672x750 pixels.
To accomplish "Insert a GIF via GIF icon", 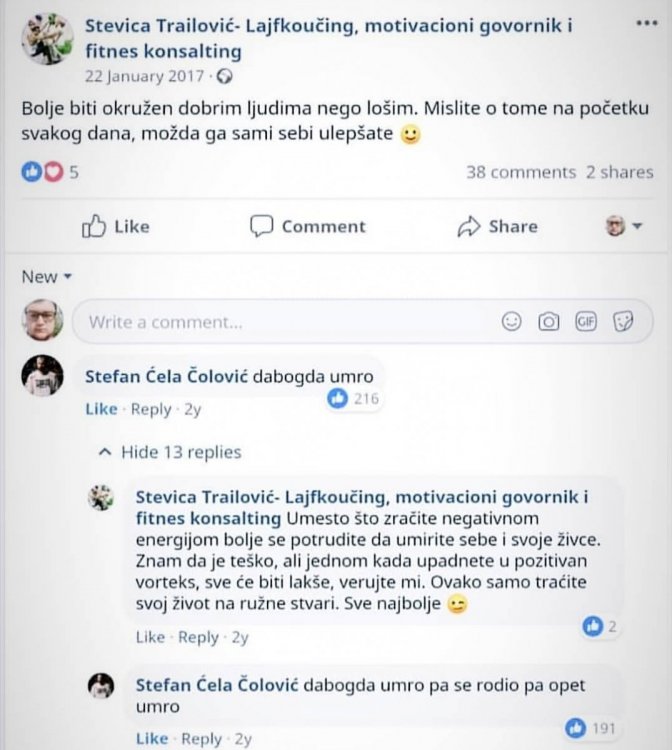I will coord(586,322).
